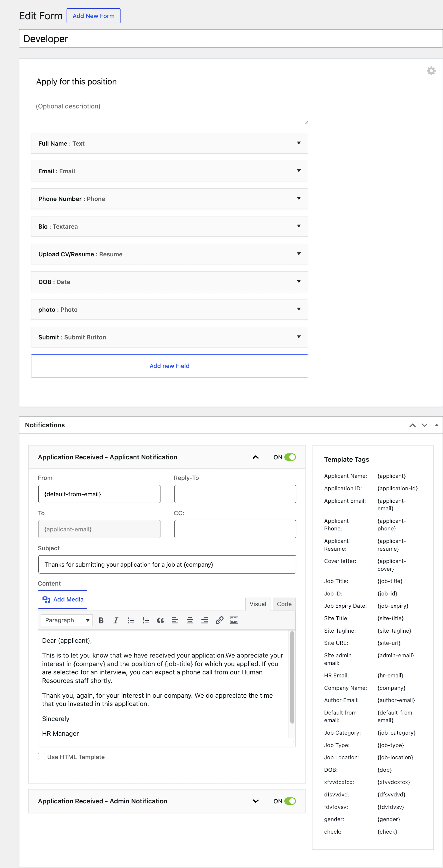The width and height of the screenshot is (443, 868).
Task: Switch to Code editor tab
Action: point(284,604)
